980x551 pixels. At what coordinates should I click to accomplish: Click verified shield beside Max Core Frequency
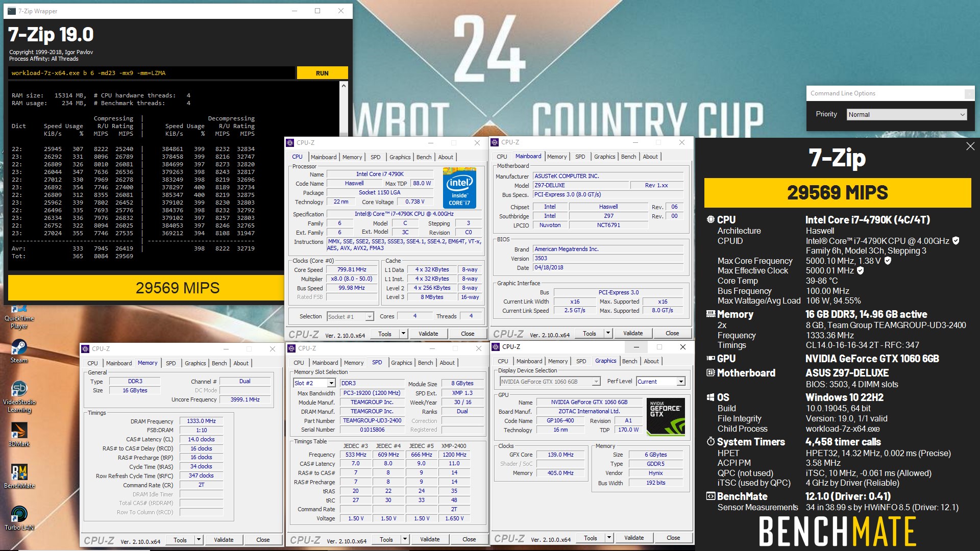tap(888, 261)
